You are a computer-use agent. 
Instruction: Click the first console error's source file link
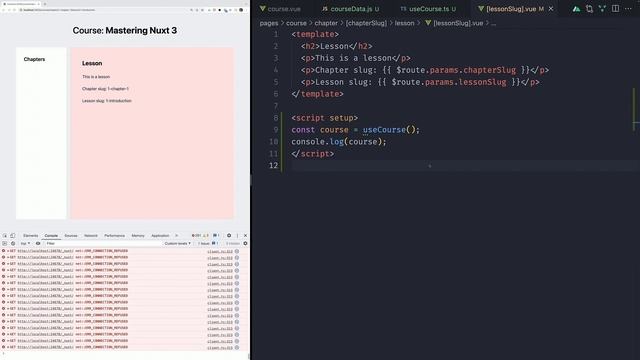220,251
